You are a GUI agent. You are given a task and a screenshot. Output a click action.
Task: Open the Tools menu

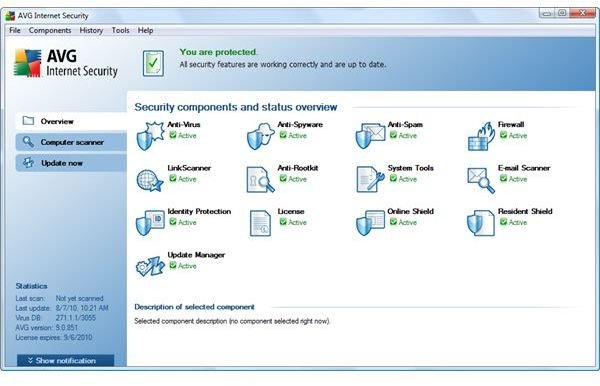coord(121,30)
